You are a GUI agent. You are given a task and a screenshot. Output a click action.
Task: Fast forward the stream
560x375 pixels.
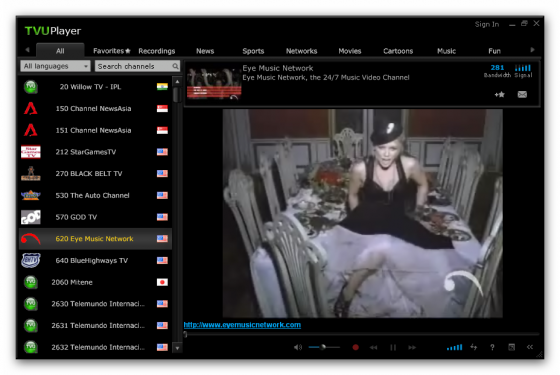point(412,347)
